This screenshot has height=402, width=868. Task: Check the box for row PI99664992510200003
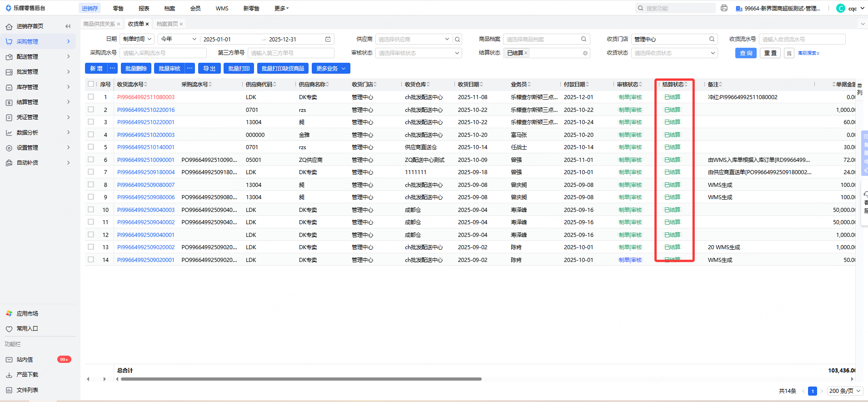pyautogui.click(x=91, y=135)
